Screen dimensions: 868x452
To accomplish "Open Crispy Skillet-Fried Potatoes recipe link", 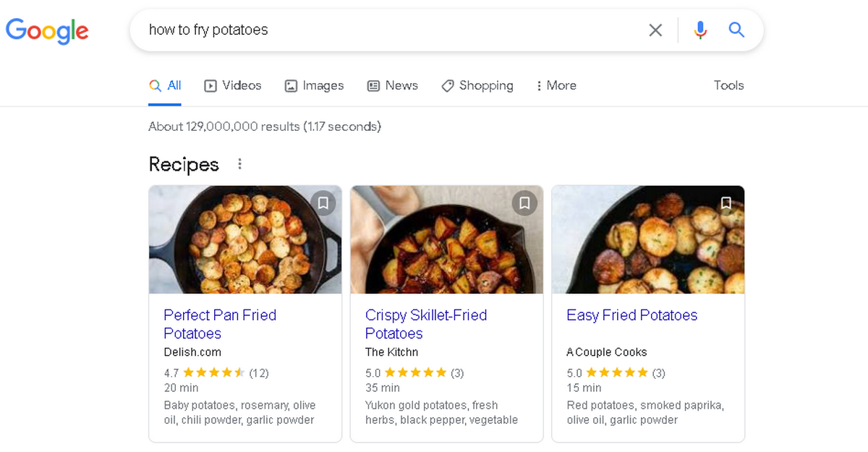I will point(426,324).
